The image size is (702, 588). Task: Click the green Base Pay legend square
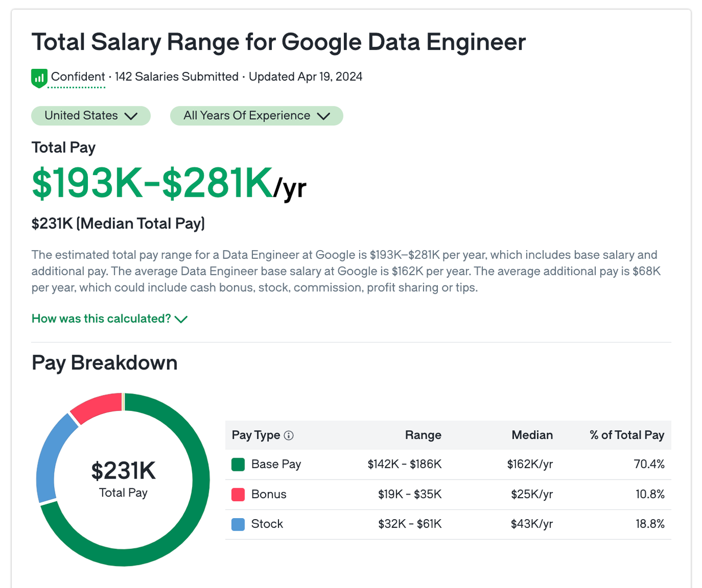pyautogui.click(x=238, y=464)
